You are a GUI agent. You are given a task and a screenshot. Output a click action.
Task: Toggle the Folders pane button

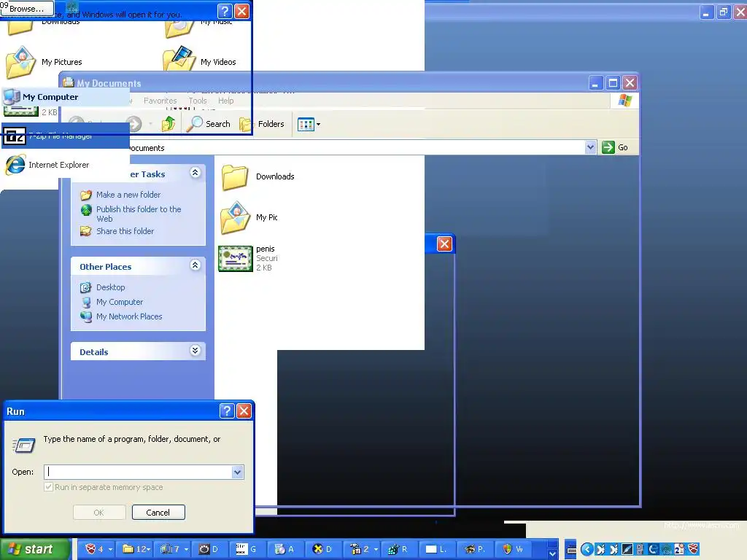(x=263, y=124)
